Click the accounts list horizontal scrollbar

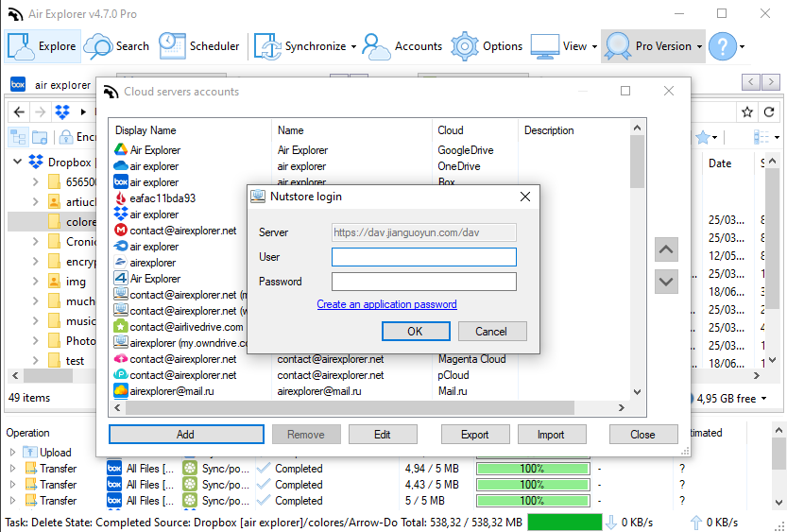click(351, 407)
